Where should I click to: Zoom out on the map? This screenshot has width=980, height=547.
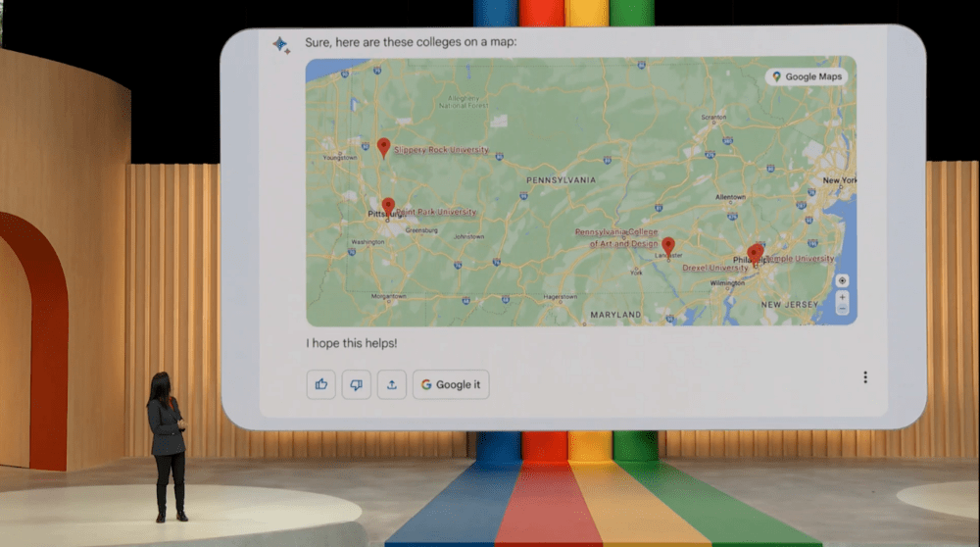(x=842, y=309)
